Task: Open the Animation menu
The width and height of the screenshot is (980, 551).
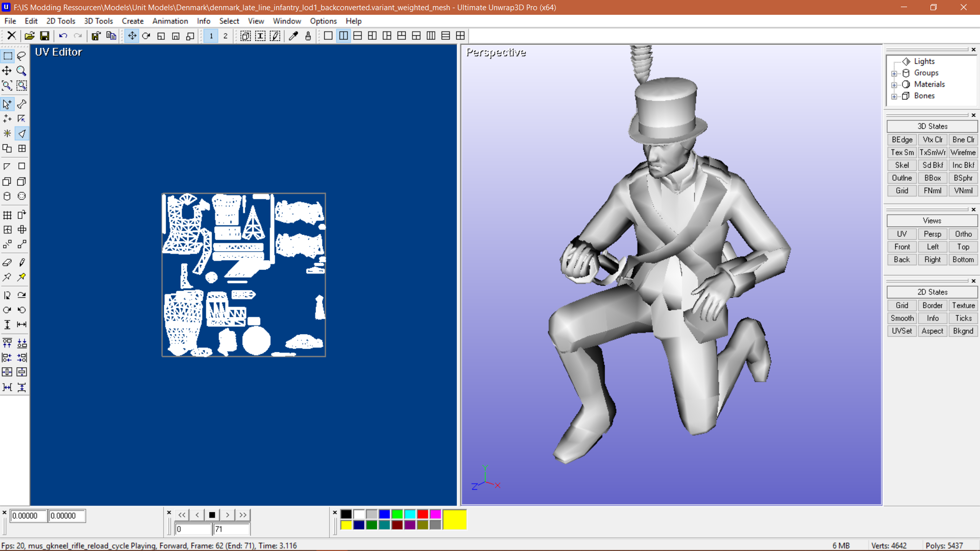Action: (170, 21)
